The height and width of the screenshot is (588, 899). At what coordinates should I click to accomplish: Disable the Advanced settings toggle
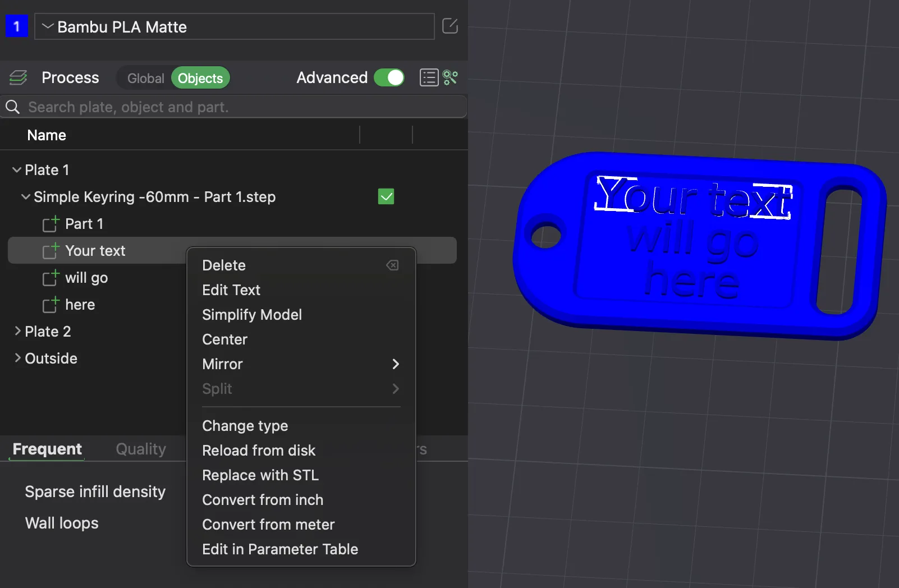click(389, 77)
